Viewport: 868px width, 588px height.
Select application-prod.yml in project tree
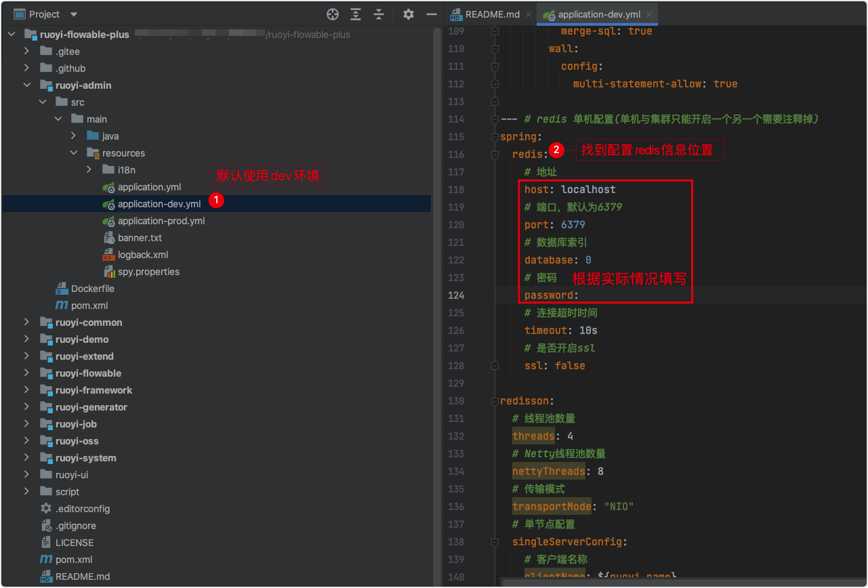click(x=161, y=221)
